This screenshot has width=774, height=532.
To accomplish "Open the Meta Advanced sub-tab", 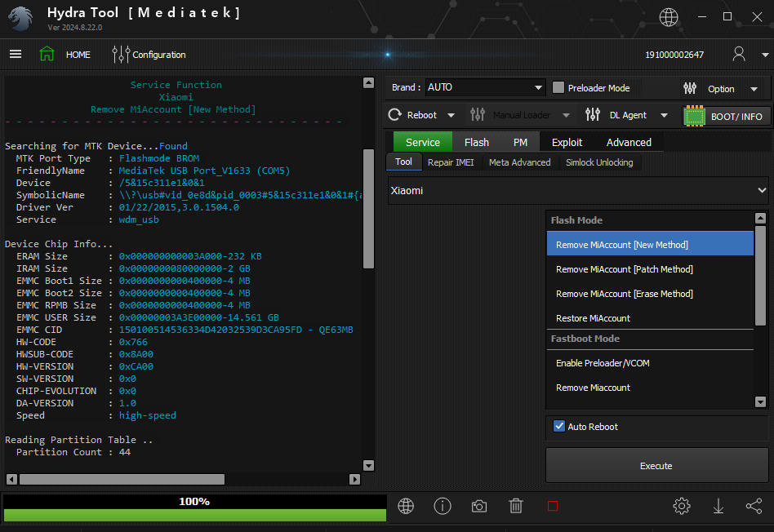I will coord(519,162).
